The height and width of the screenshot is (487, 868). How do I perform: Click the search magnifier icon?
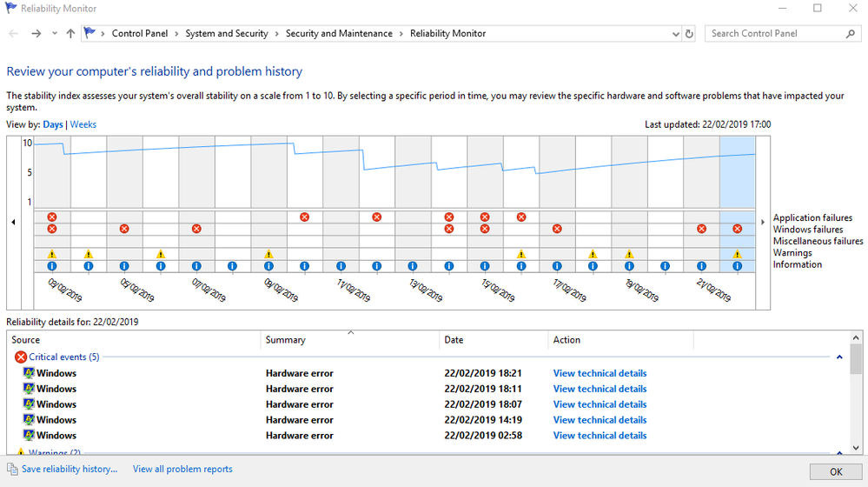[x=851, y=34]
